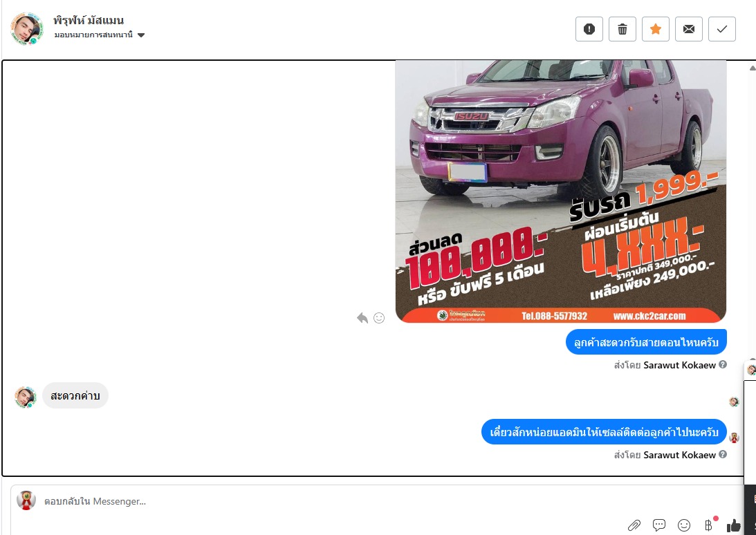Reply to the car image message
Screen dimensions: 756x535
362,318
